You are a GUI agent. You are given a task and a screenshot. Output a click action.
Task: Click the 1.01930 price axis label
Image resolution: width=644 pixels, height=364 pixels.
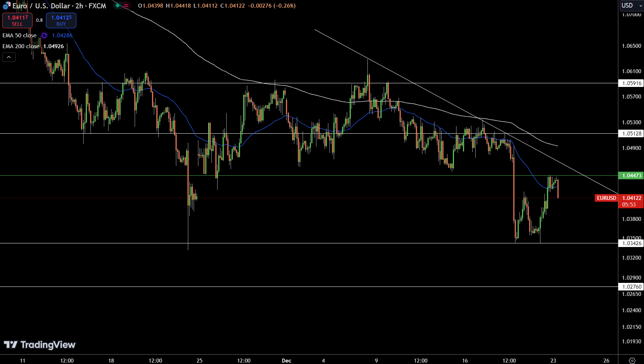(x=631, y=342)
